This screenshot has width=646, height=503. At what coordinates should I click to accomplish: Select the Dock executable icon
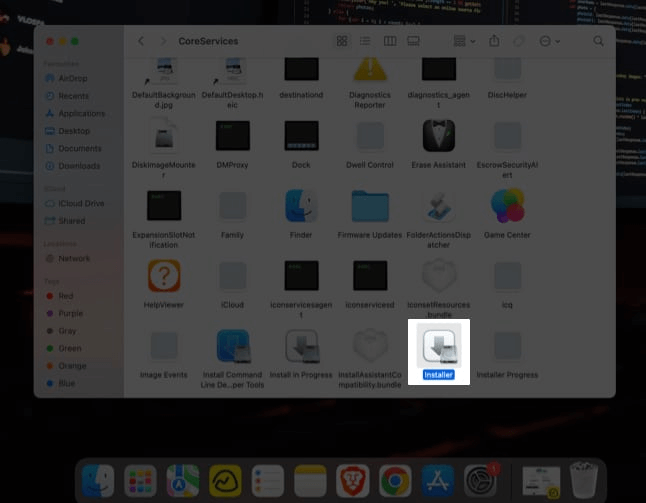[x=302, y=136]
